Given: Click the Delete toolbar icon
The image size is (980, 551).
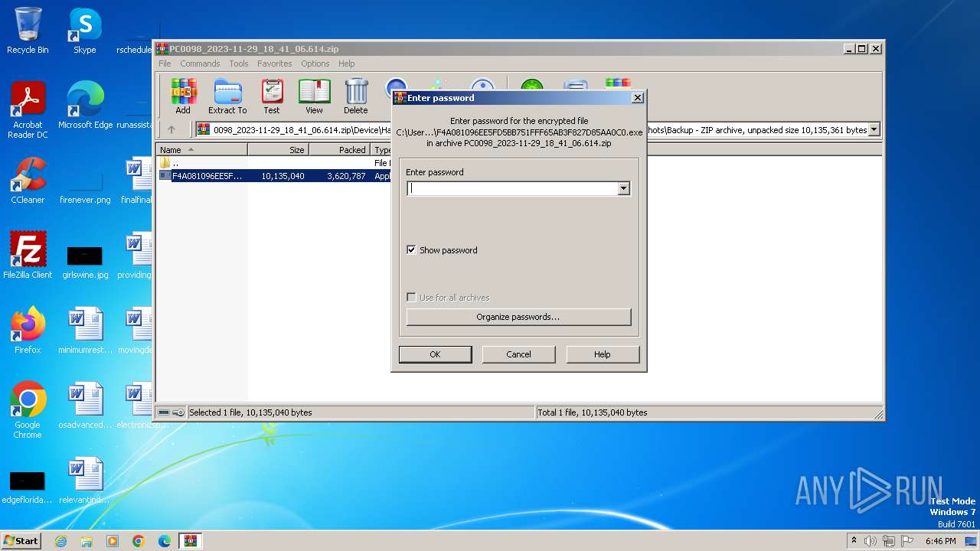Looking at the screenshot, I should 355,96.
